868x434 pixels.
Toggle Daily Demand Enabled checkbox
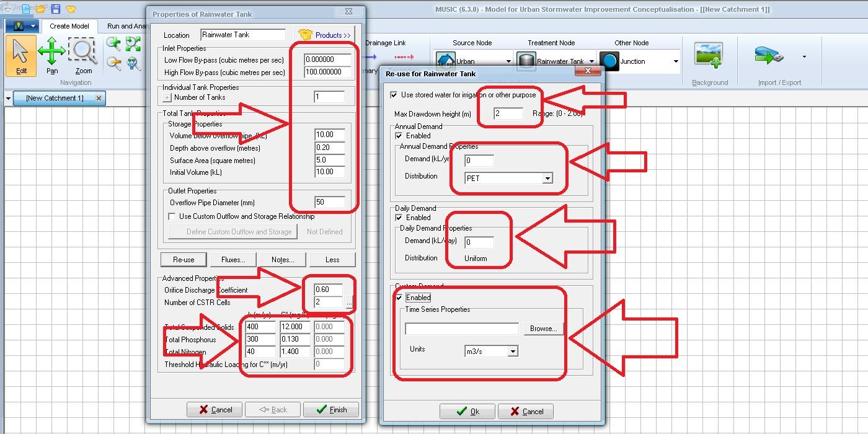pyautogui.click(x=399, y=218)
